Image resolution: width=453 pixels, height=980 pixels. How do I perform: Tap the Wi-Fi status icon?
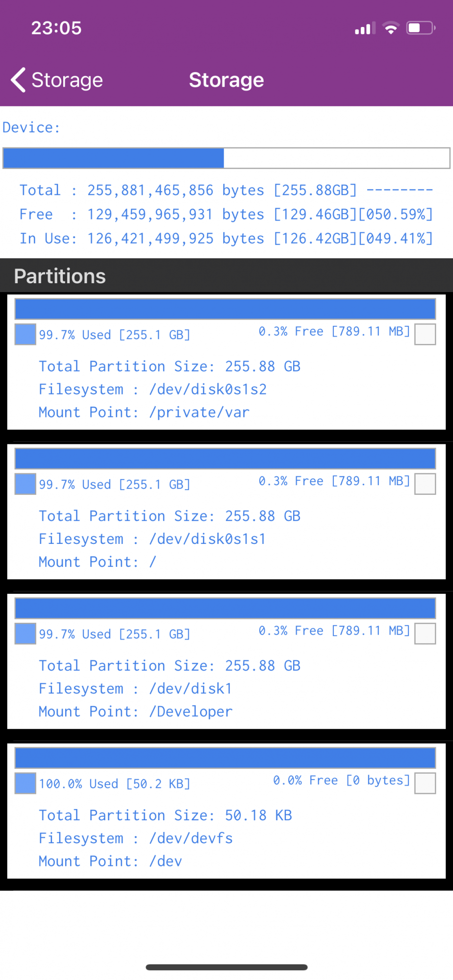pos(391,28)
